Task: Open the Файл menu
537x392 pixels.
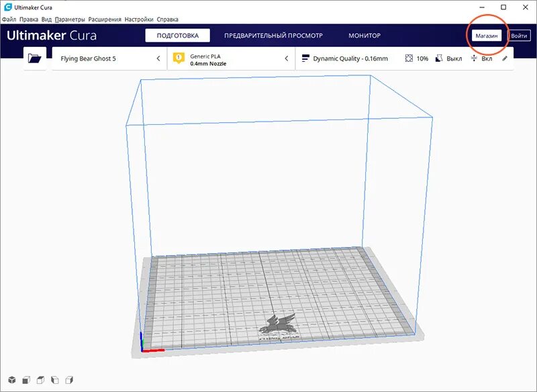Action: [9, 19]
